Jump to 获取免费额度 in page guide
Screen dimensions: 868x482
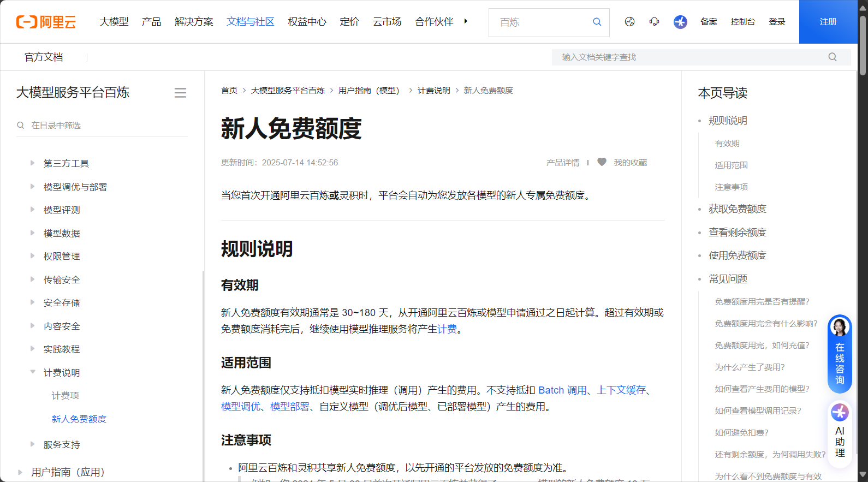738,209
